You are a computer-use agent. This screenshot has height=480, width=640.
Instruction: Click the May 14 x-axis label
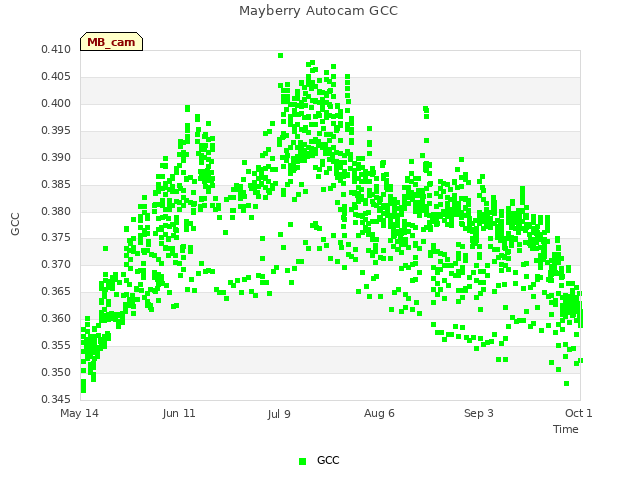point(79,413)
